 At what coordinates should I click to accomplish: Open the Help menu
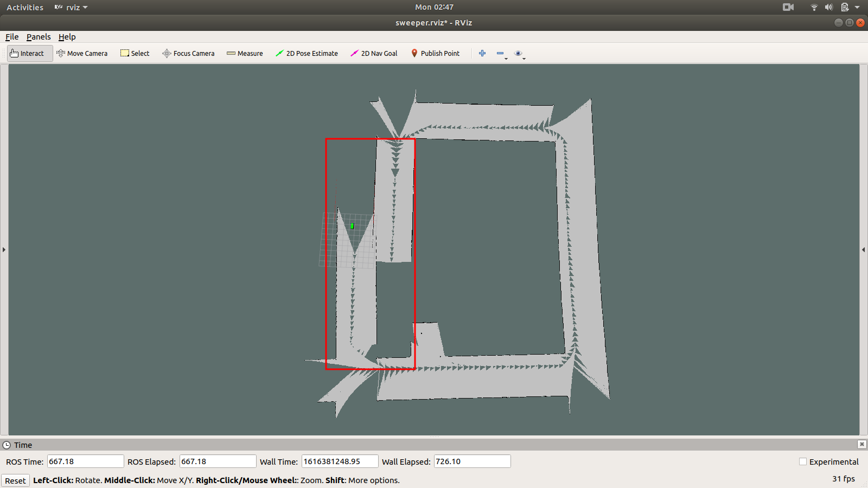point(67,37)
